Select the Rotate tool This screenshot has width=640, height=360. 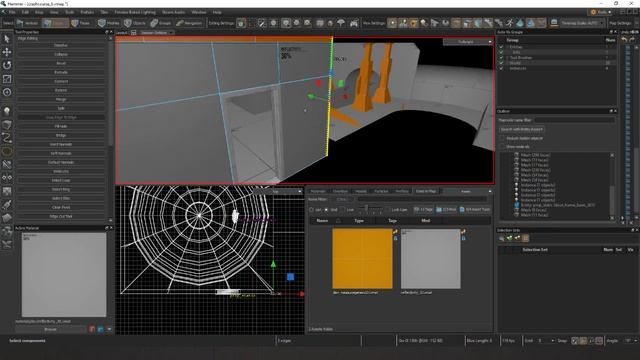click(x=7, y=65)
